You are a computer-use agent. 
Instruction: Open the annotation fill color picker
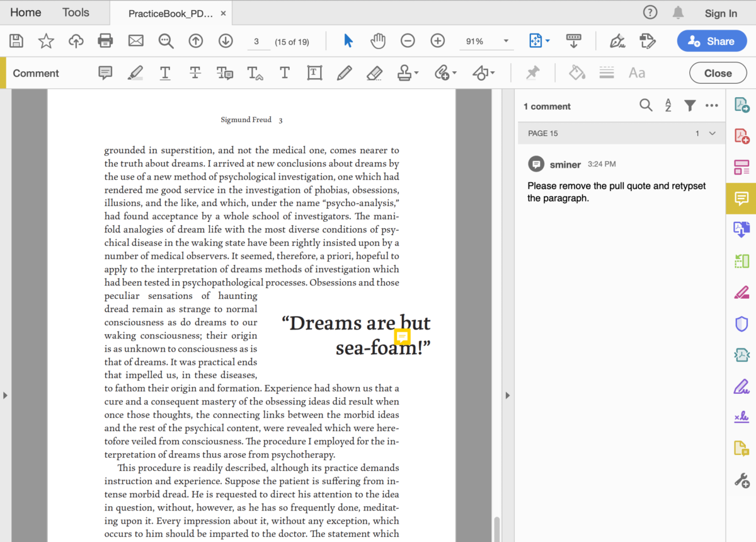[x=577, y=72]
